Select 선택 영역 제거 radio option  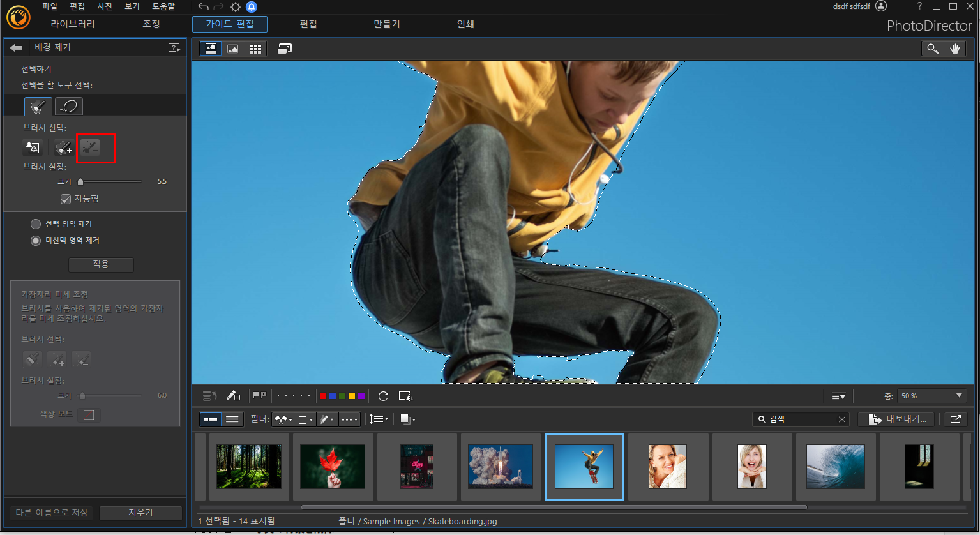pos(36,224)
